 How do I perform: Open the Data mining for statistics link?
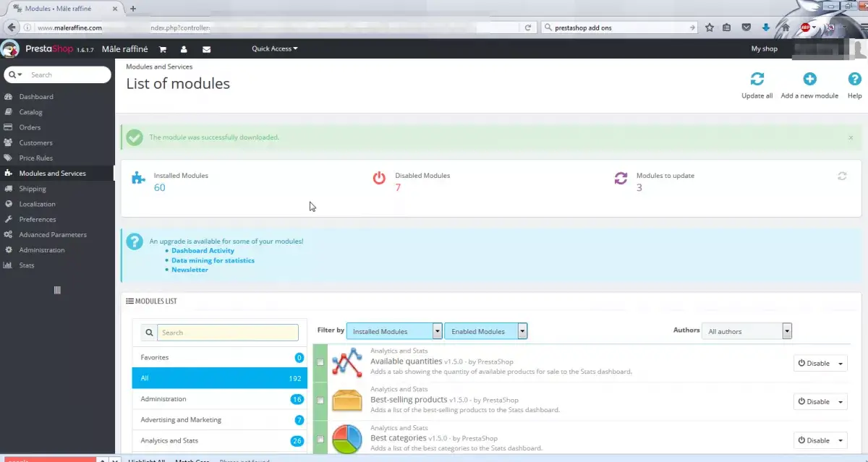pos(213,260)
